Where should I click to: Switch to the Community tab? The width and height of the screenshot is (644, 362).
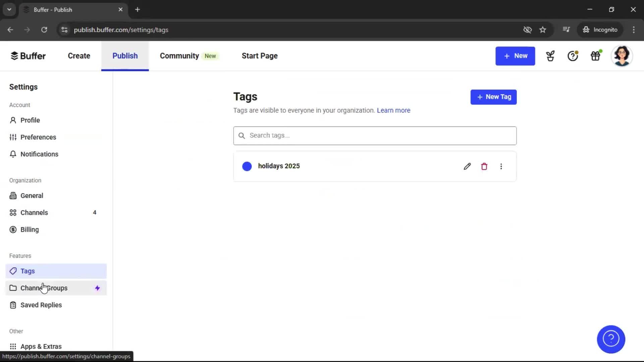tap(179, 56)
